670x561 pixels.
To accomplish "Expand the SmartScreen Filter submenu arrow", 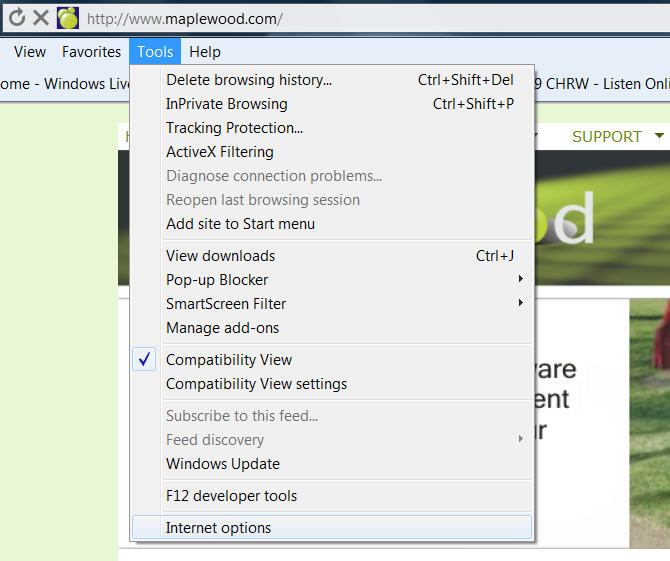I will (x=521, y=304).
